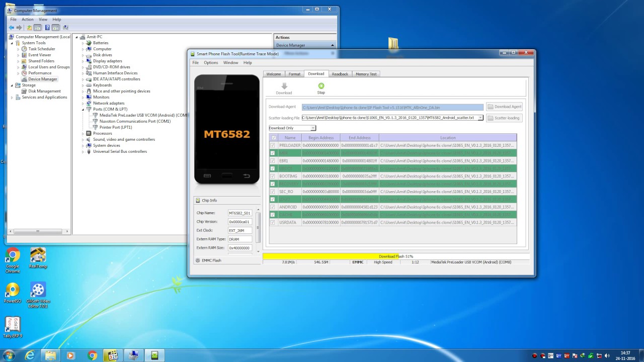Viewport: 644px width, 362px height.
Task: Switch to the Memory Test tab
Action: click(366, 74)
